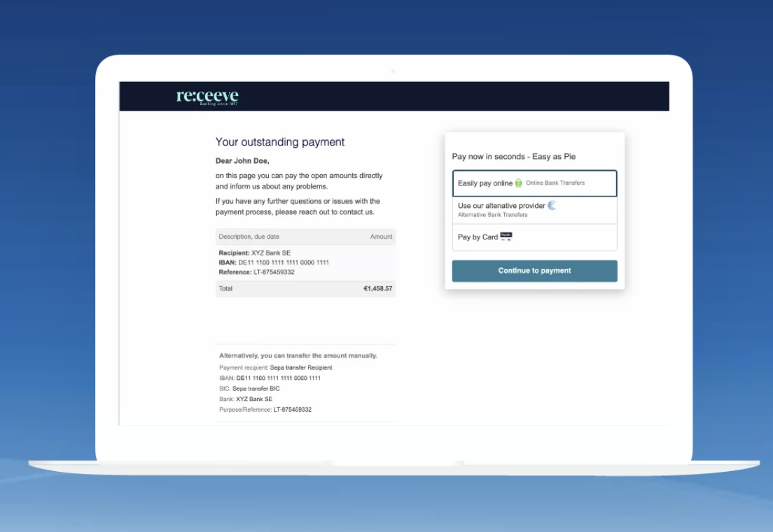Click the 'Description, due date' column header
The image size is (773, 532).
(x=249, y=237)
